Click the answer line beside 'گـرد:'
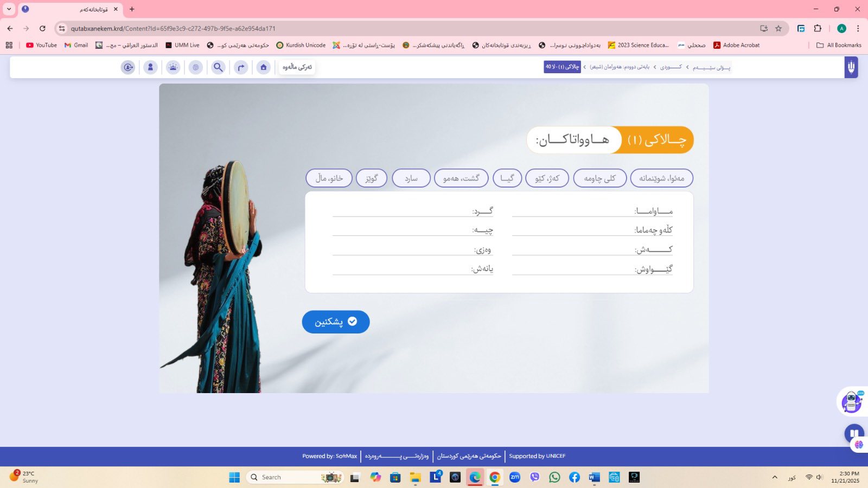Screen dimensions: 868x488 tap(401, 211)
